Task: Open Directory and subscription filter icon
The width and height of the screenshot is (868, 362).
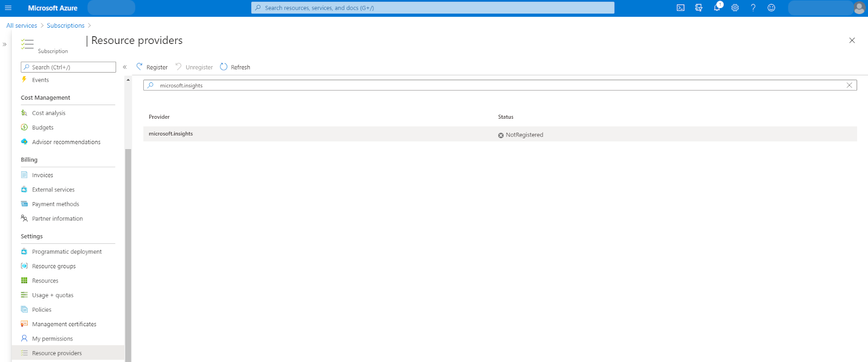Action: tap(699, 8)
